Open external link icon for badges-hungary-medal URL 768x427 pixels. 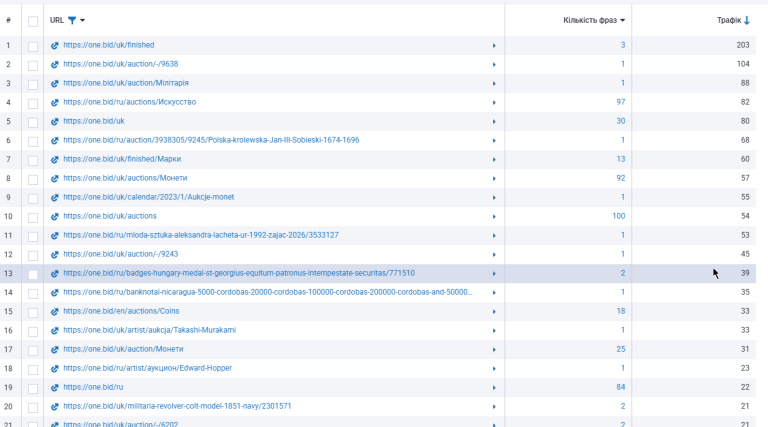point(54,274)
